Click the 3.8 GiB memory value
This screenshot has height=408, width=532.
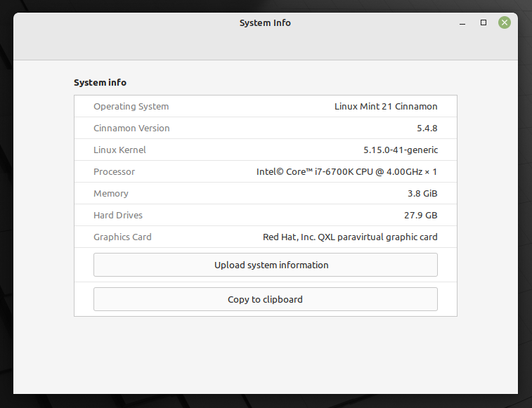[x=422, y=193]
